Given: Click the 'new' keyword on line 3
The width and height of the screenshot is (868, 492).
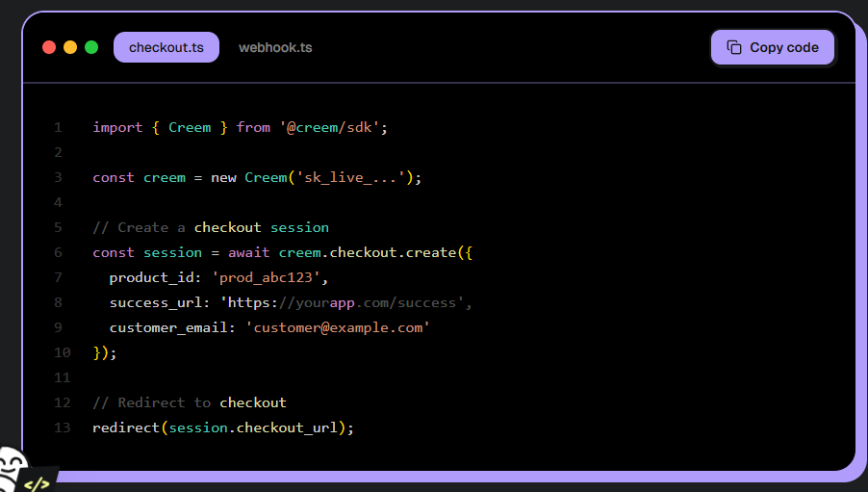Looking at the screenshot, I should (x=223, y=178).
